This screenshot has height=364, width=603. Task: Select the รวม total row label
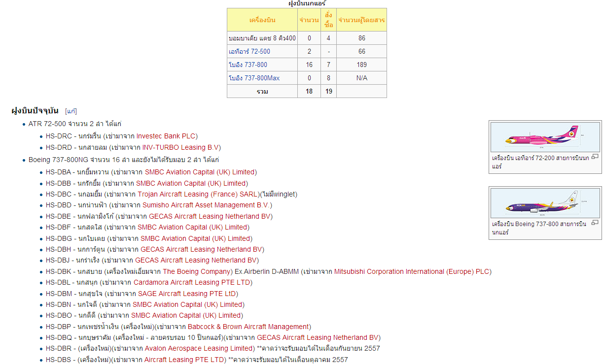click(262, 91)
